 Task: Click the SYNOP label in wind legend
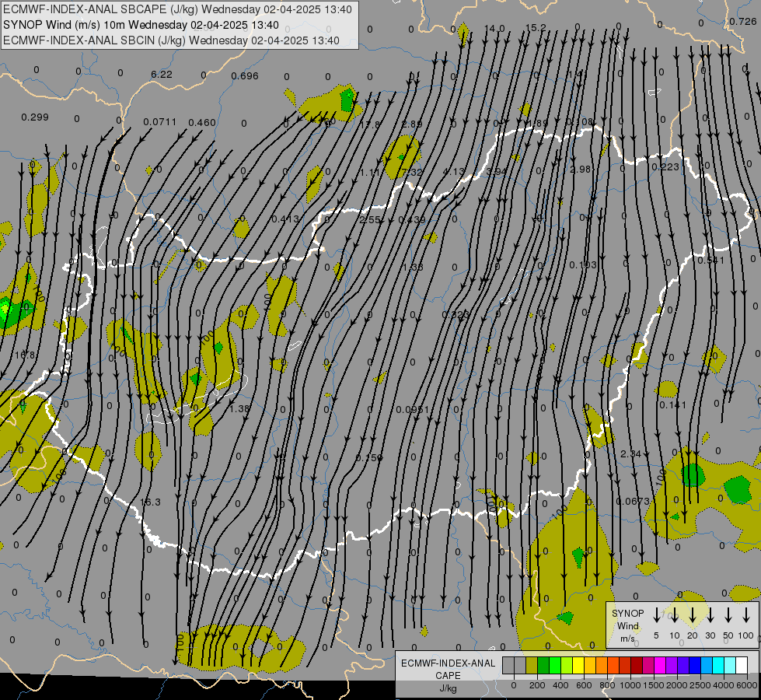click(628, 613)
